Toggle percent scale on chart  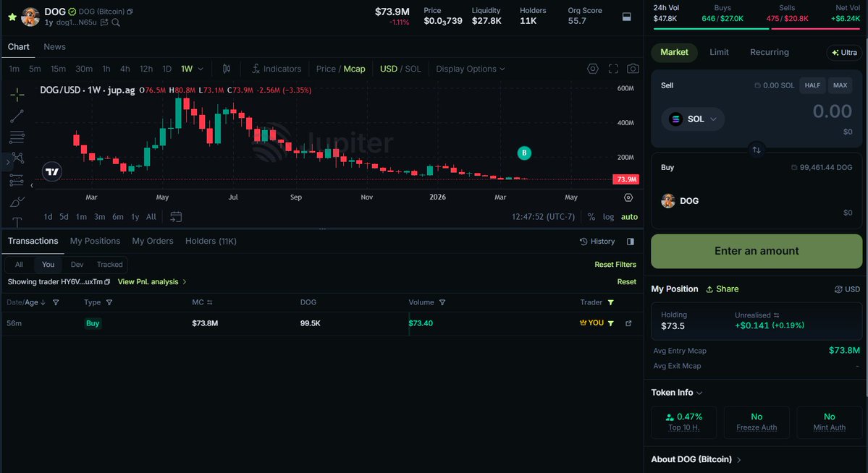[x=591, y=217]
